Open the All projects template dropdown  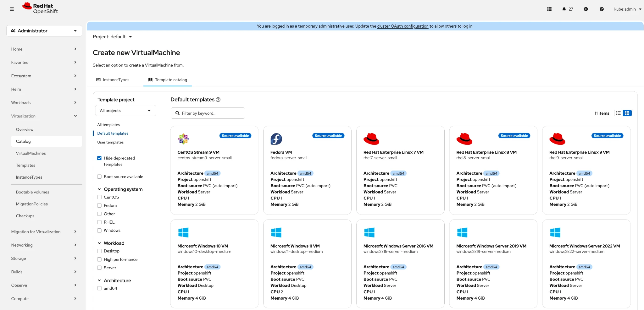125,111
